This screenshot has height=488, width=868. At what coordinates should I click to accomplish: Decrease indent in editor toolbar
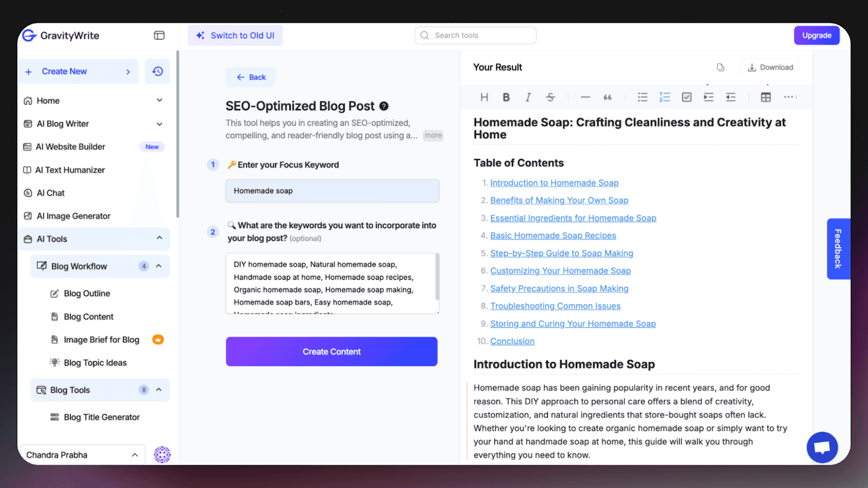tap(731, 97)
